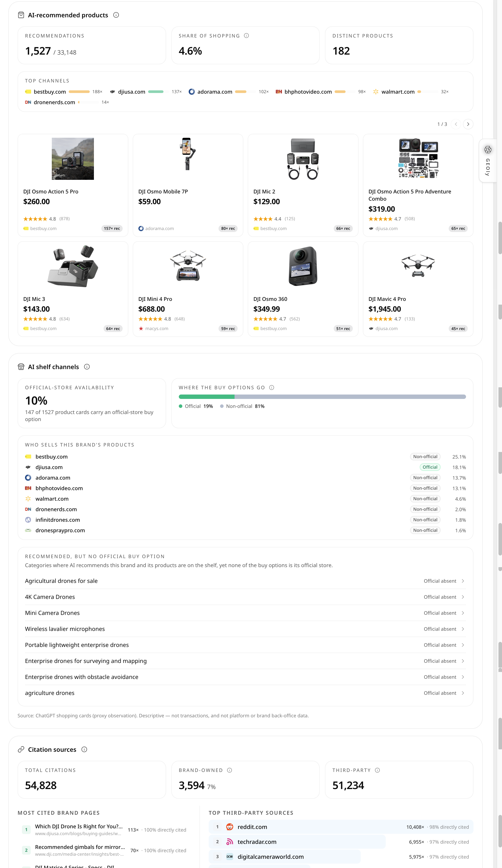Go to previous page of product cards
The width and height of the screenshot is (502, 868).
(456, 124)
